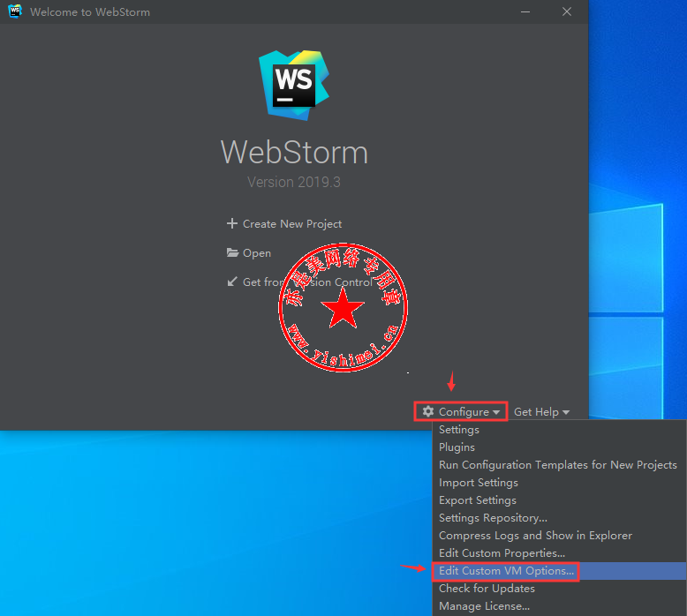Open Settings from the Configure menu
The height and width of the screenshot is (616, 687).
[x=560, y=430]
